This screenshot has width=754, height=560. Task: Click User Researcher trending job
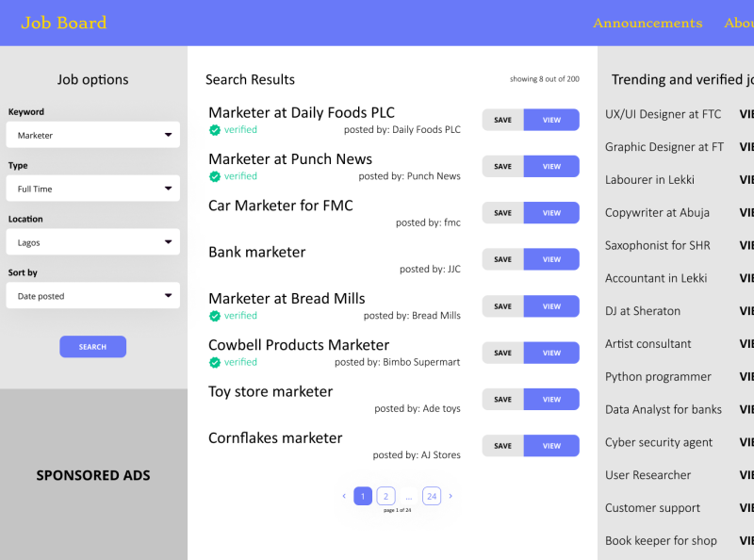[647, 475]
